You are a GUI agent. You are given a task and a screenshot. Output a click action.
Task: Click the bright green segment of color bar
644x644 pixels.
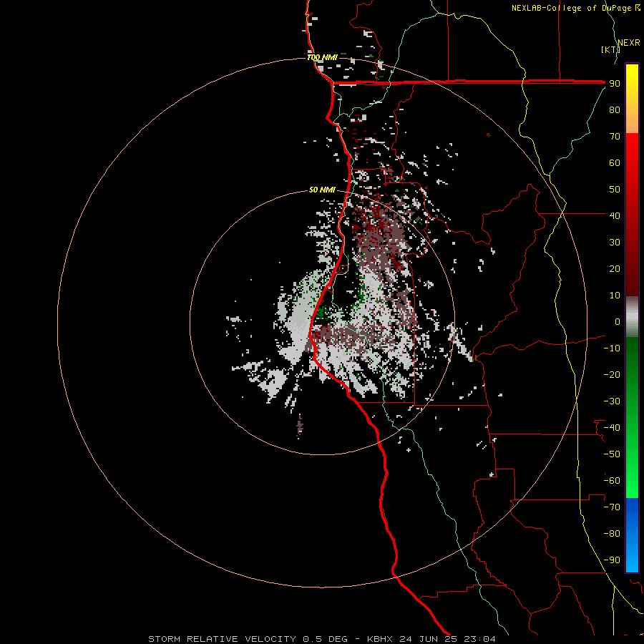pyautogui.click(x=632, y=417)
